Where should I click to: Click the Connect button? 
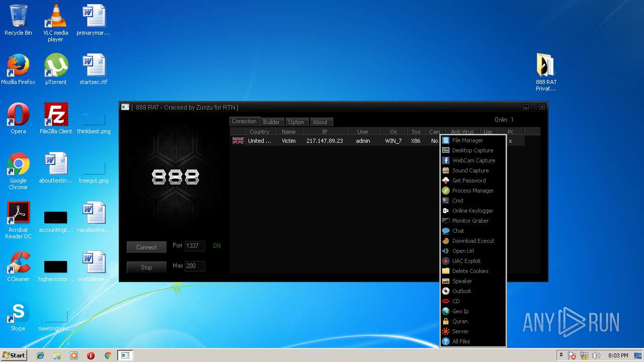pos(146,247)
